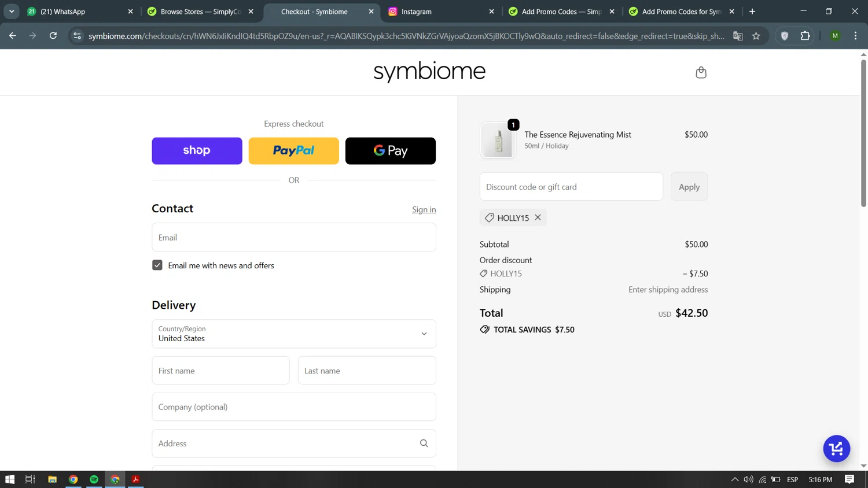This screenshot has width=868, height=488.
Task: Click the translate page icon
Action: (x=738, y=36)
